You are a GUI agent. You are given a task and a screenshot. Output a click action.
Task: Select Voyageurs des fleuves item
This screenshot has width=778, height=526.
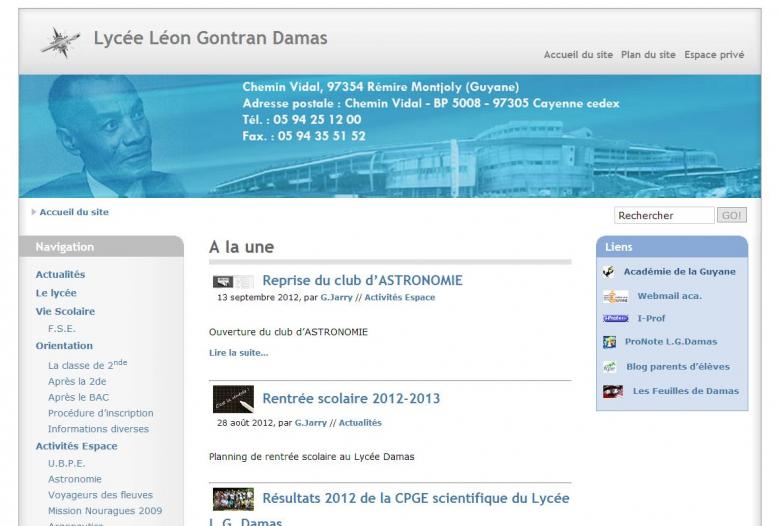[100, 495]
